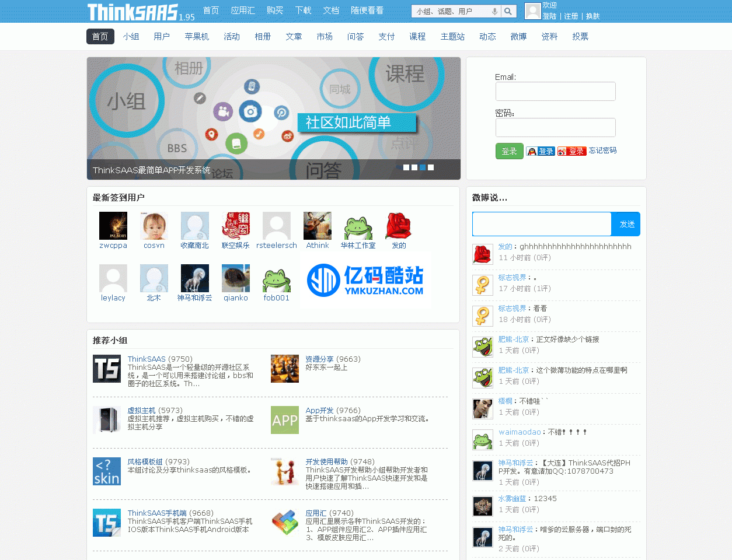Open the 虚拟主机 group server icon
Image resolution: width=732 pixels, height=560 pixels.
(x=107, y=420)
